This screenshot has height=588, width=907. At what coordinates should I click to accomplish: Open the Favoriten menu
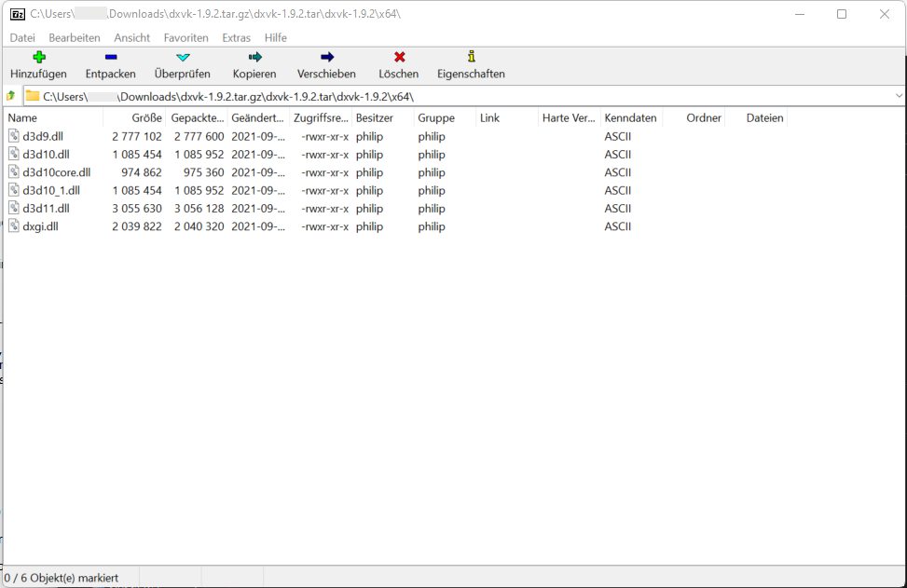click(x=186, y=37)
